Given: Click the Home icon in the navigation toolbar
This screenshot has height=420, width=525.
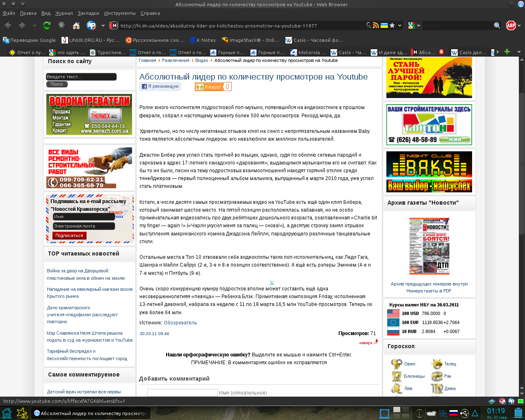Looking at the screenshot, I should [x=76, y=25].
